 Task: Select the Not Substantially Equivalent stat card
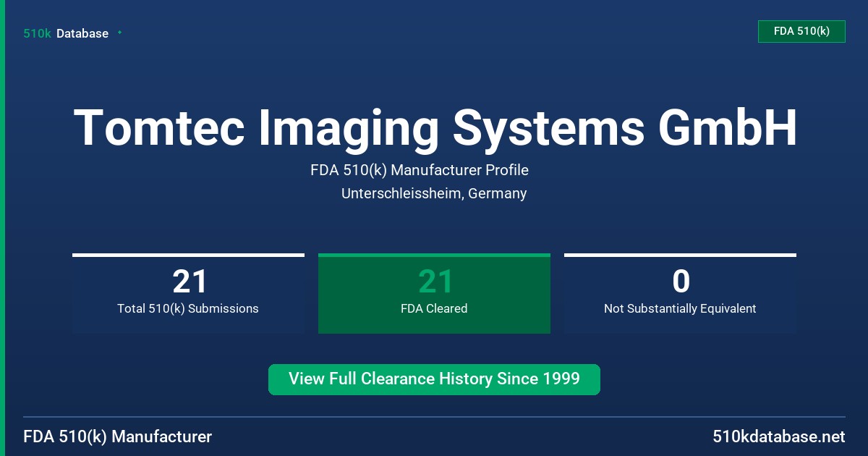point(680,293)
